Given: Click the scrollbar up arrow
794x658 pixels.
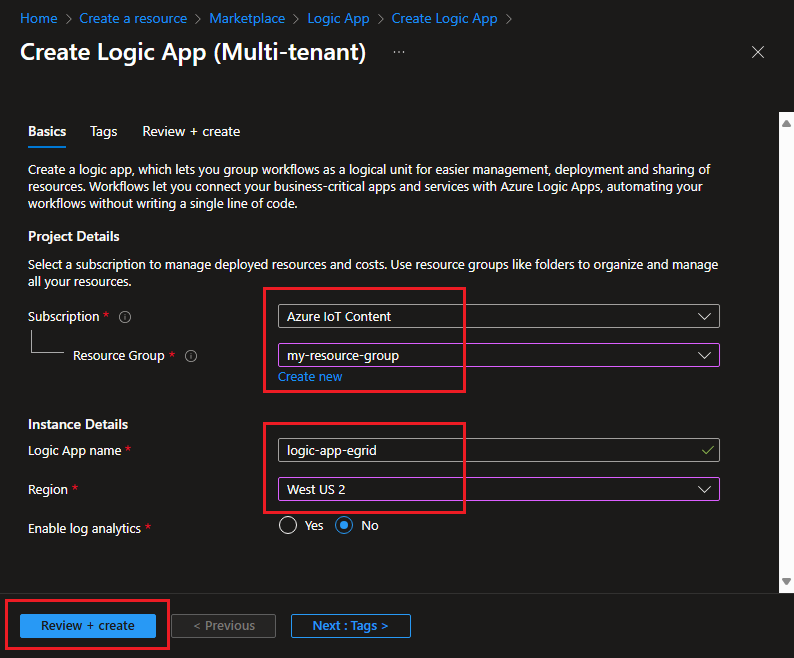Looking at the screenshot, I should coord(785,121).
